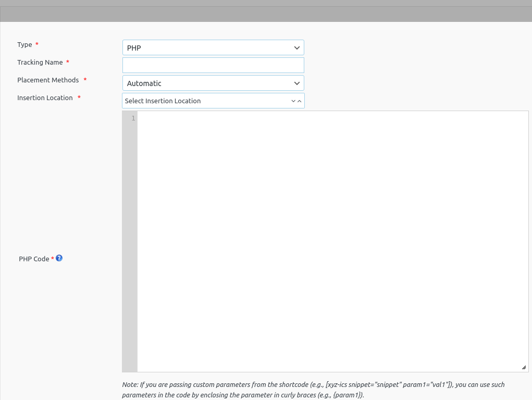The image size is (532, 400).
Task: Select the Type field label
Action: (24, 44)
